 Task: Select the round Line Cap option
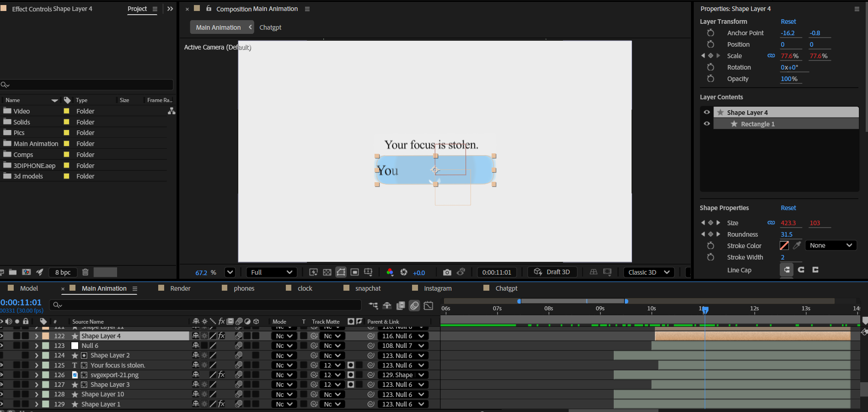coord(801,270)
